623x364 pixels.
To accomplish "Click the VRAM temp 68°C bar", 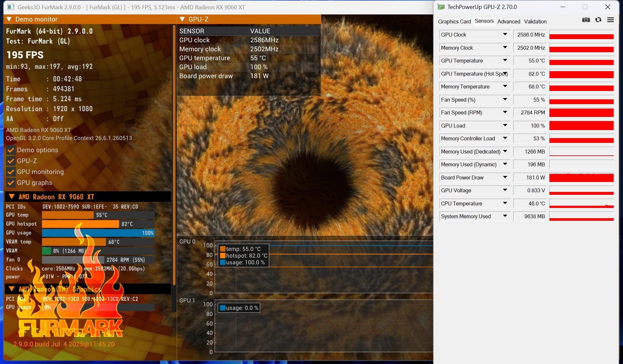I will 98,242.
